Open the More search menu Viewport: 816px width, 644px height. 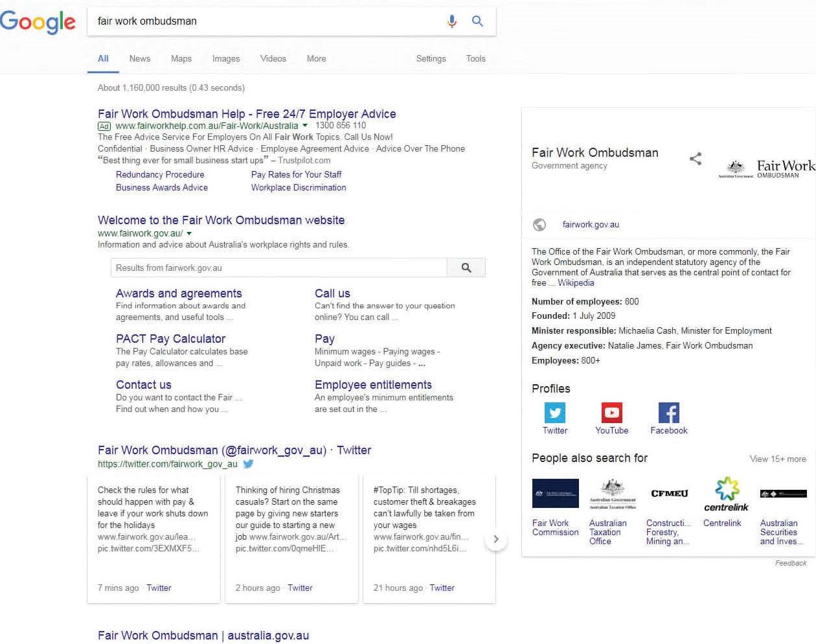pyautogui.click(x=316, y=58)
